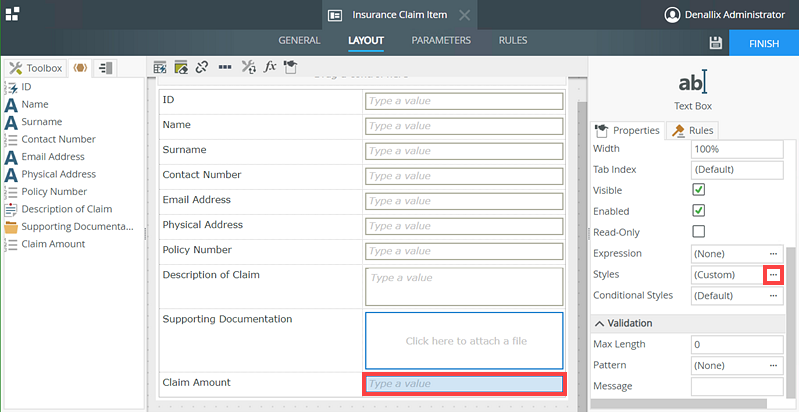Click the orange fields panel icon
This screenshot has width=800, height=412.
pyautogui.click(x=80, y=68)
